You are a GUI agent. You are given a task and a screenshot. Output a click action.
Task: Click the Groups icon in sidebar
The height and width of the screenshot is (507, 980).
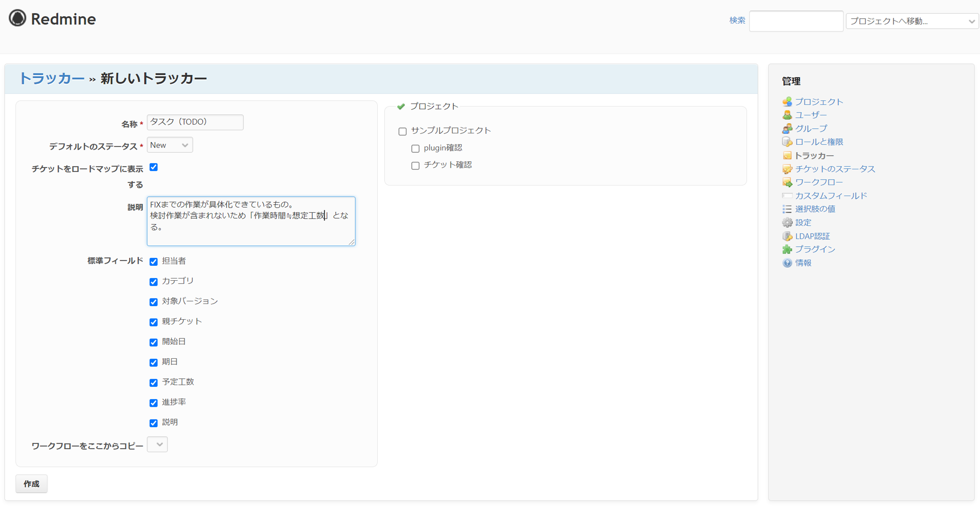point(787,128)
